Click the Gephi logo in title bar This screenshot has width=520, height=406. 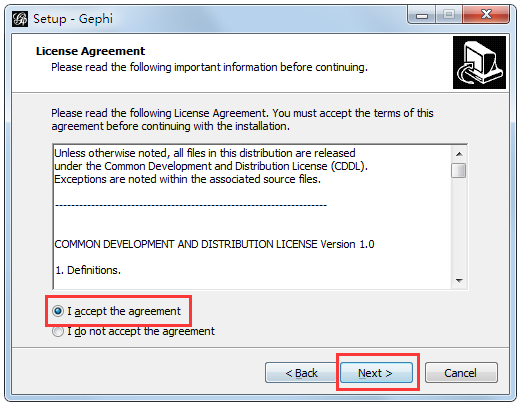(20, 19)
